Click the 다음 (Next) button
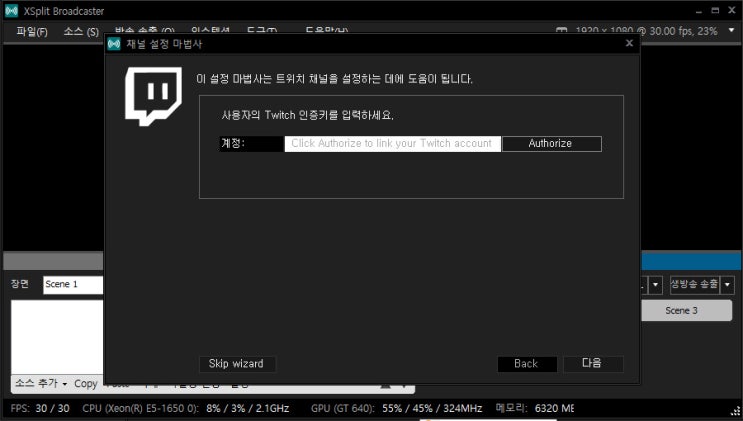The width and height of the screenshot is (743, 421). tap(593, 364)
